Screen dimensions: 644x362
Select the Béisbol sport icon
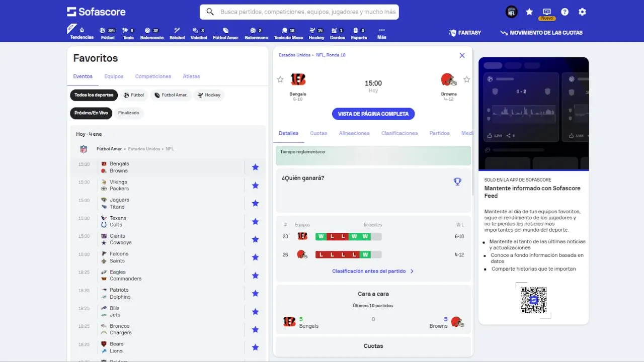177,33
